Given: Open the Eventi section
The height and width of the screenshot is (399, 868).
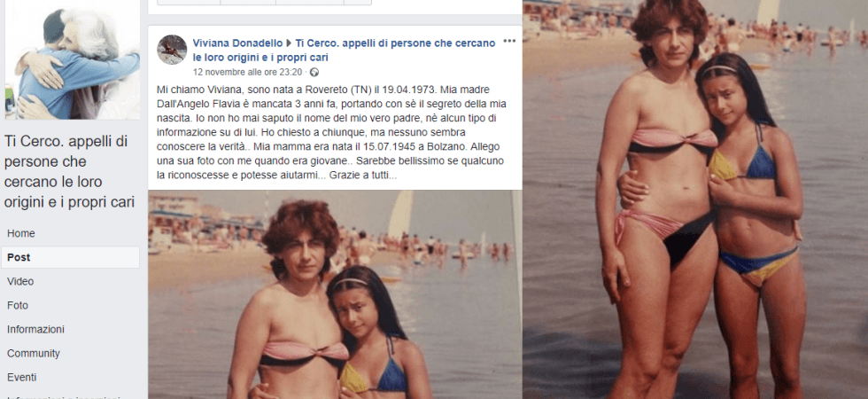Looking at the screenshot, I should tap(21, 378).
